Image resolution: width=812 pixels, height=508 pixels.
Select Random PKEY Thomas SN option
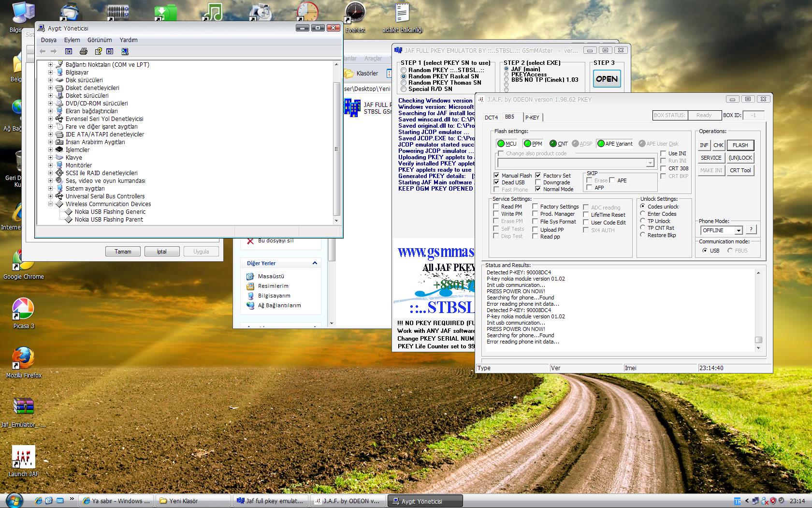tap(404, 83)
